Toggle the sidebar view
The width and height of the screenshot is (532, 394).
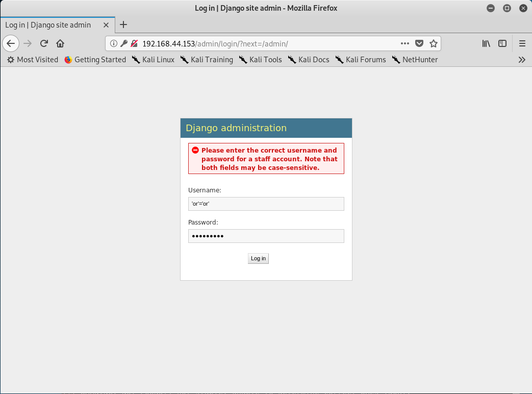point(502,43)
